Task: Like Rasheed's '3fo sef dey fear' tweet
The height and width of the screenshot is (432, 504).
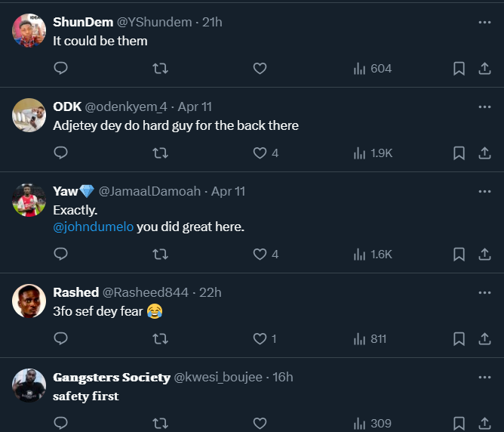Action: (260, 339)
